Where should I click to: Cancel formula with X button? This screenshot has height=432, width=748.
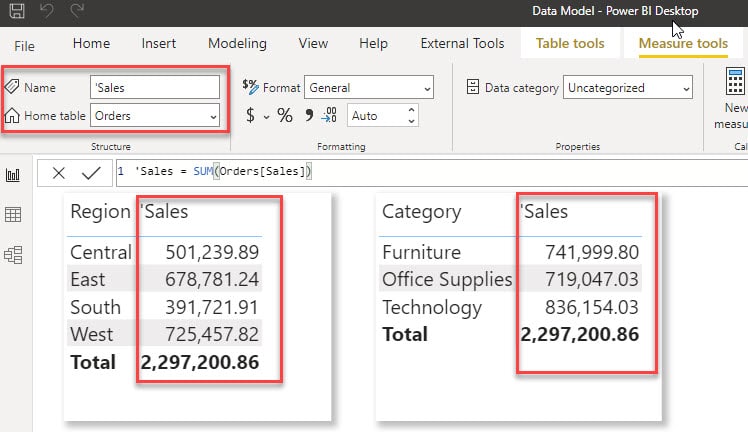coord(59,173)
